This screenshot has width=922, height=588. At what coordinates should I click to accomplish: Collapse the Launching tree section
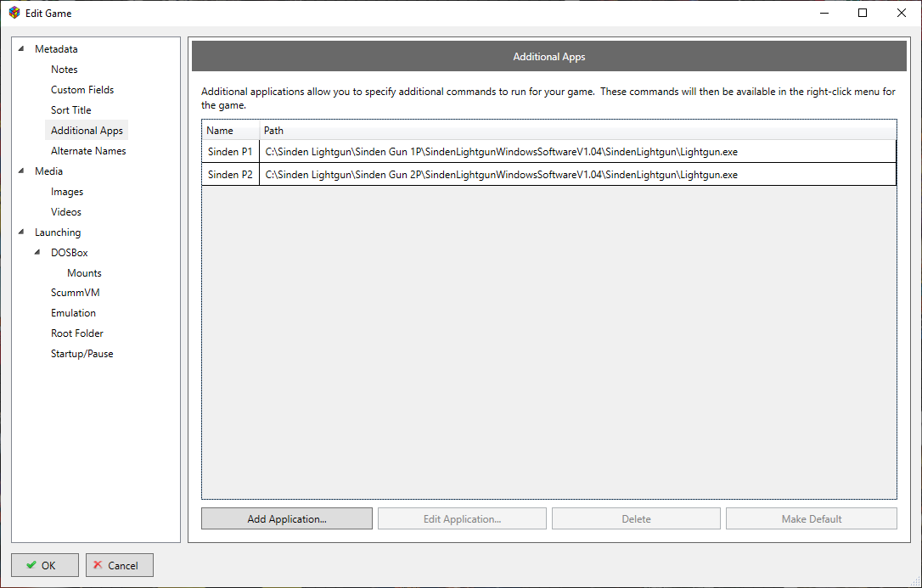point(21,232)
